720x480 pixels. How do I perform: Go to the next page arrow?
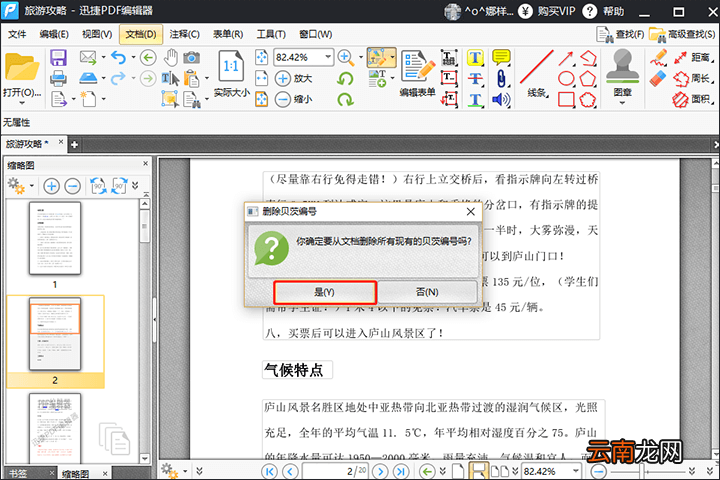(x=380, y=471)
